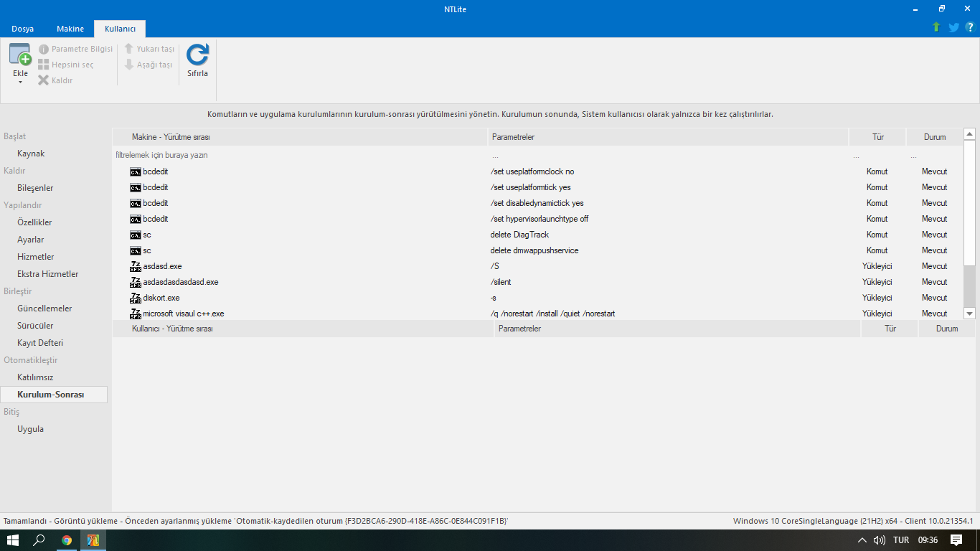Click the upper Tür column header
The image size is (980, 551).
(877, 137)
